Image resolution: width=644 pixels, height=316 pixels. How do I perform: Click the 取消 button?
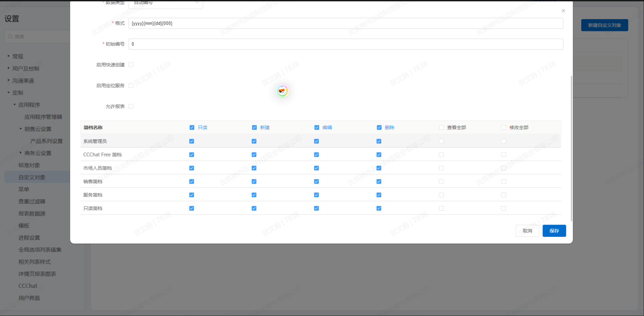(x=527, y=231)
